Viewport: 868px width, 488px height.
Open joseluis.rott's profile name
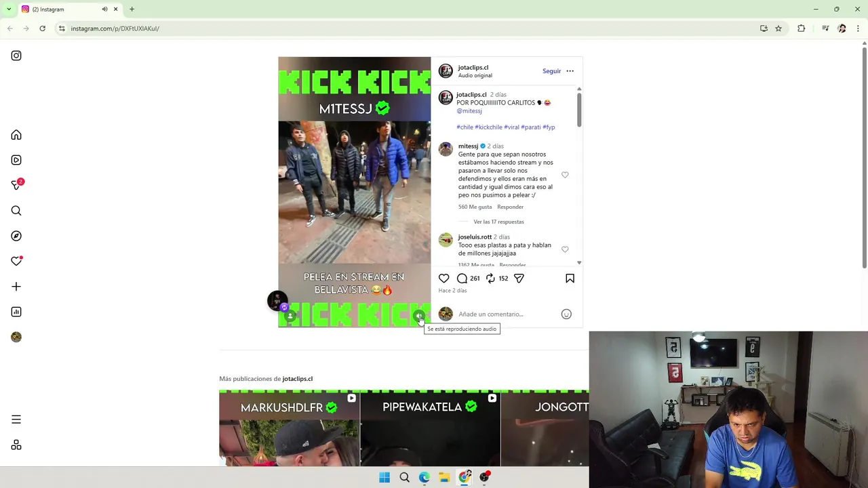(475, 237)
